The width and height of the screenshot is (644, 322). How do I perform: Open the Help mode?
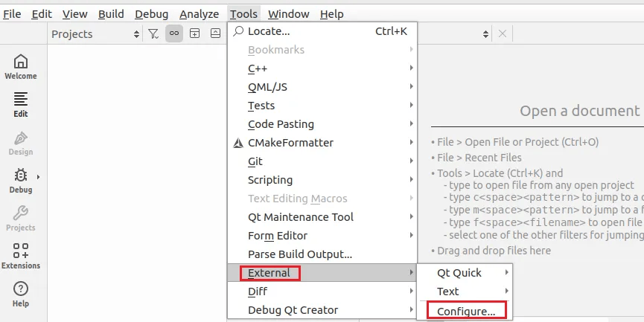pyautogui.click(x=21, y=294)
